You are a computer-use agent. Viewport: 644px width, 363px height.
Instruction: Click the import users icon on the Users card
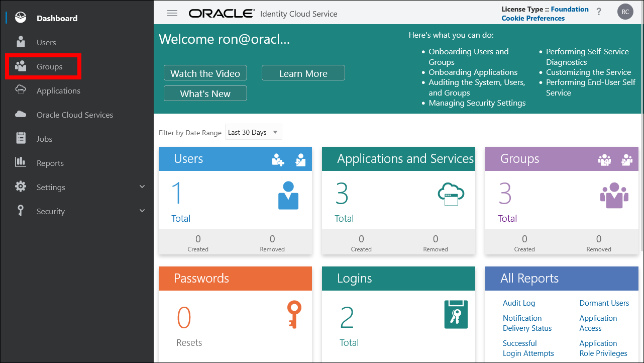coord(300,159)
